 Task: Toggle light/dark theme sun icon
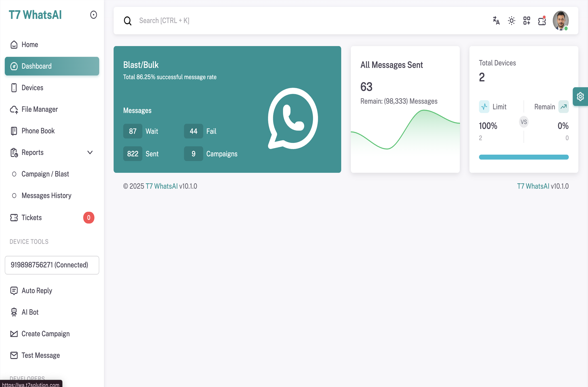tap(511, 21)
